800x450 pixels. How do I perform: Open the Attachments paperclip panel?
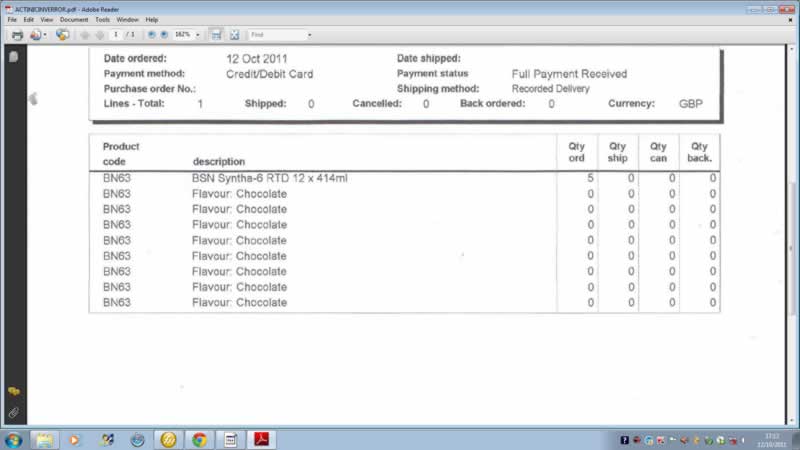coord(13,411)
